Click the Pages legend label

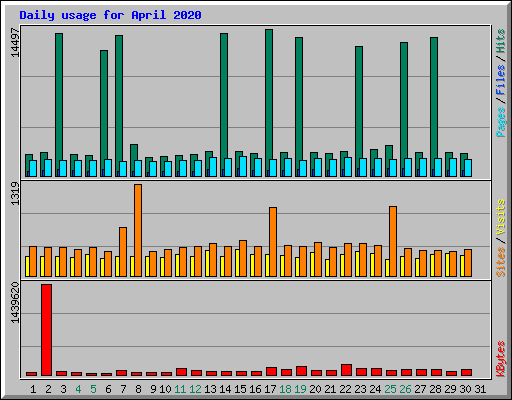click(x=501, y=122)
